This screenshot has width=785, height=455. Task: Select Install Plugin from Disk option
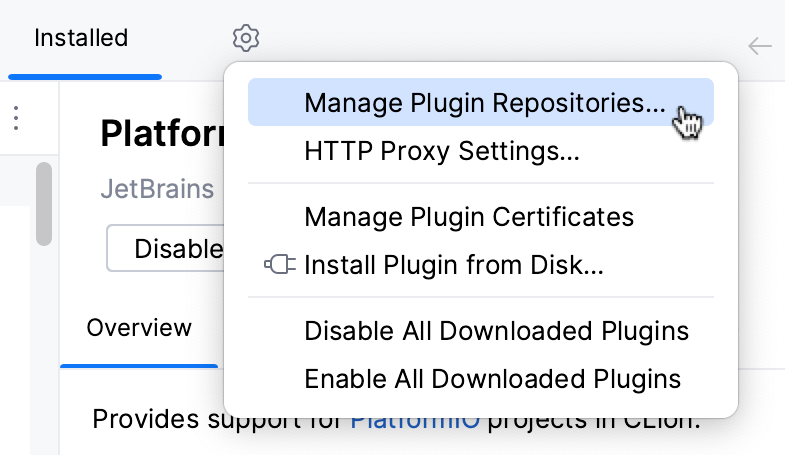click(453, 265)
